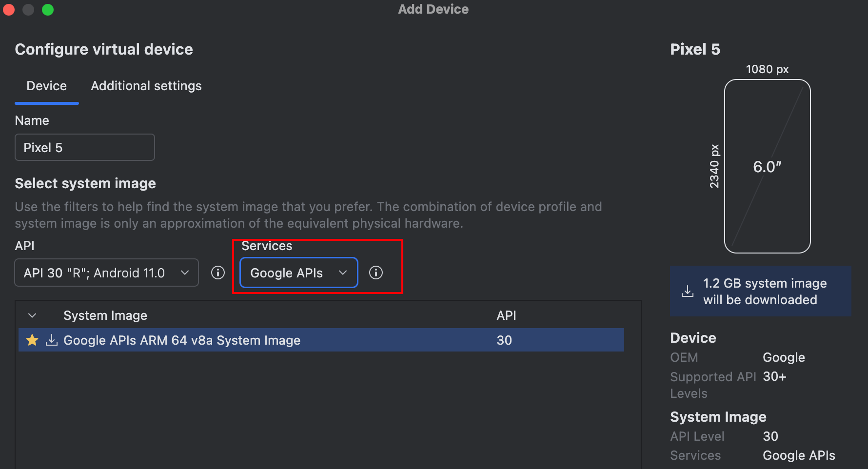Open the Additional settings tab
868x469 pixels.
pos(146,86)
